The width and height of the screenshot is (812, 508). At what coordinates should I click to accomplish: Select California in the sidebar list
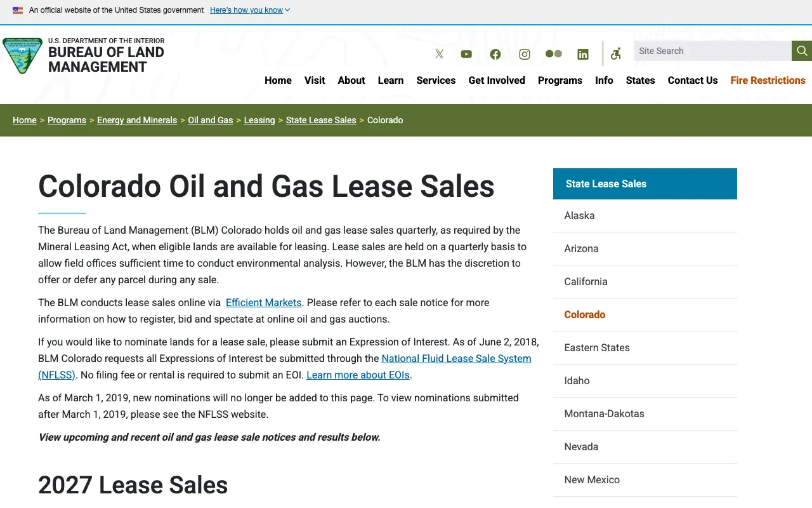pos(645,282)
